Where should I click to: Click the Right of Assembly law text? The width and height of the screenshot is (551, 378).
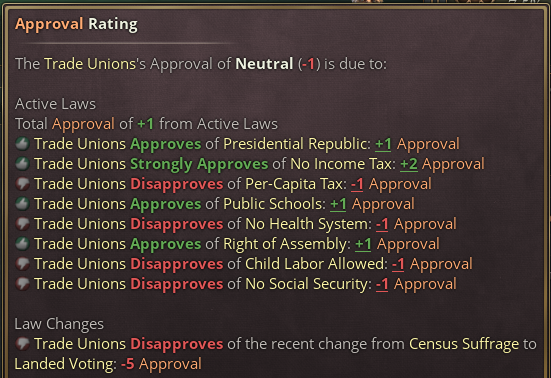(285, 244)
